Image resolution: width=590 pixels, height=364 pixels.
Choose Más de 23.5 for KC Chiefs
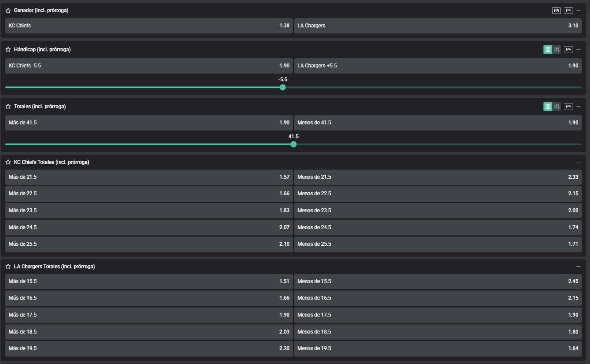[148, 210]
